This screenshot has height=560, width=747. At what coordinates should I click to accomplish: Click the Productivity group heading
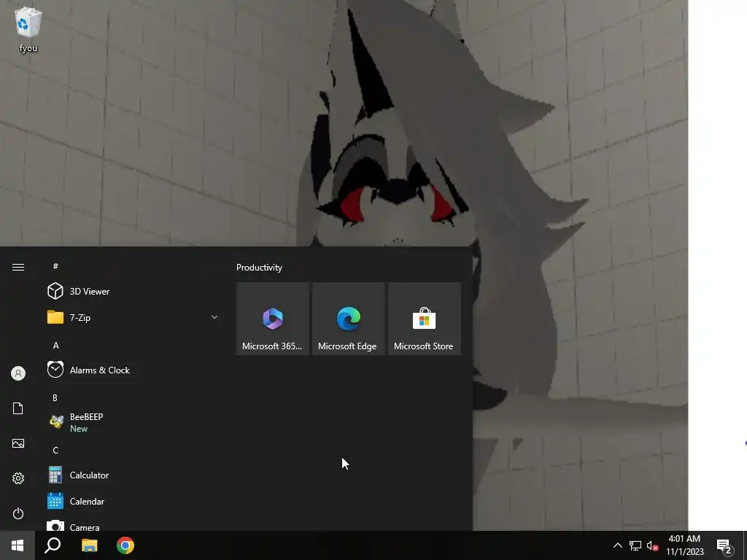point(259,268)
